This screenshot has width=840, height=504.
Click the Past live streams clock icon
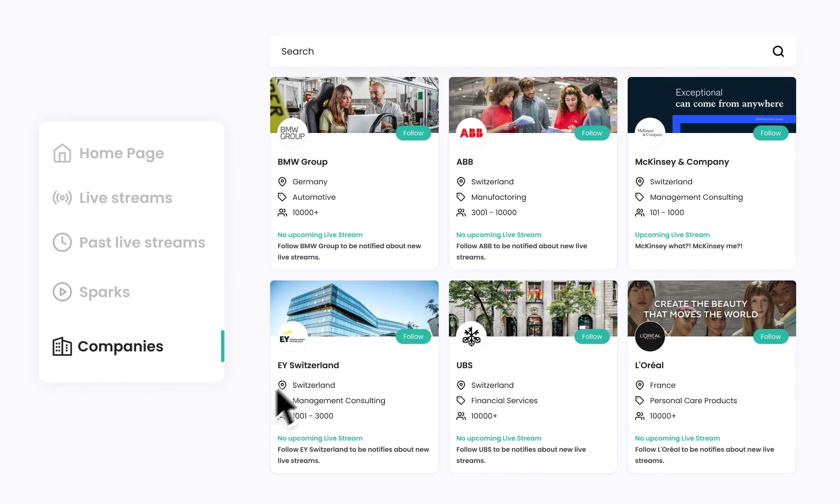click(62, 242)
